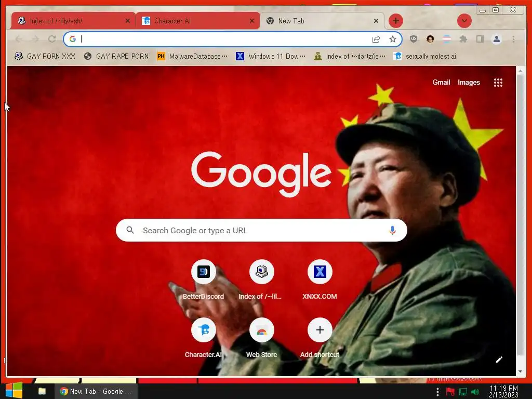Reload the current page
The height and width of the screenshot is (399, 532).
click(x=52, y=39)
